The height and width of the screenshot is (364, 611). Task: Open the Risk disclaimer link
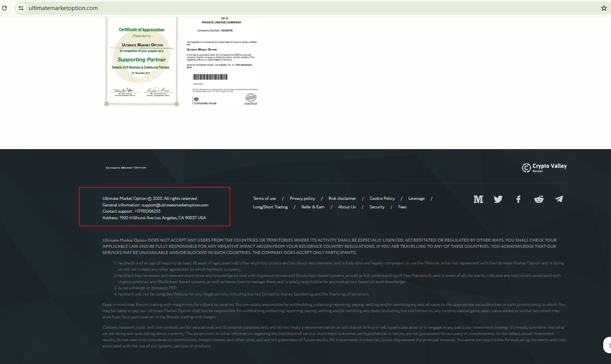point(342,199)
